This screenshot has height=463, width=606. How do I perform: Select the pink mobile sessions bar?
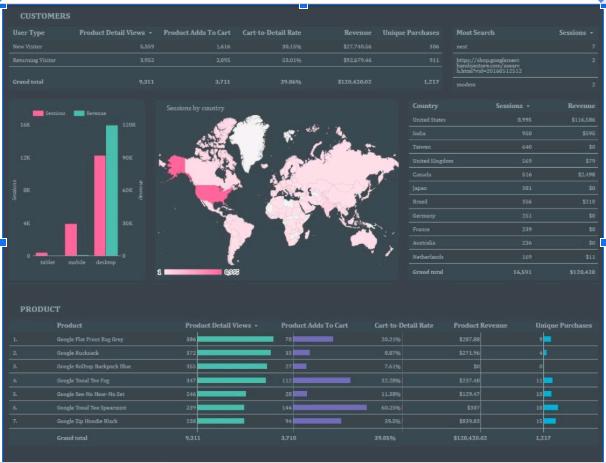tap(71, 240)
